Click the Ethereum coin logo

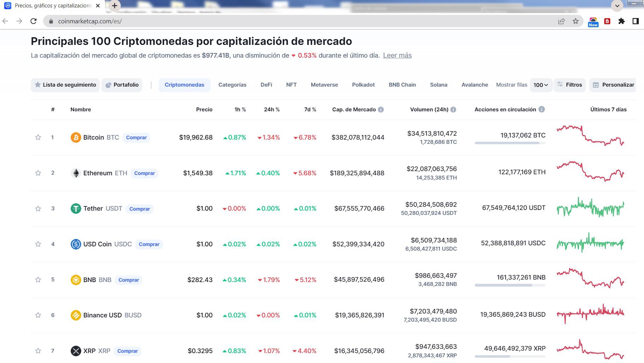click(x=76, y=173)
